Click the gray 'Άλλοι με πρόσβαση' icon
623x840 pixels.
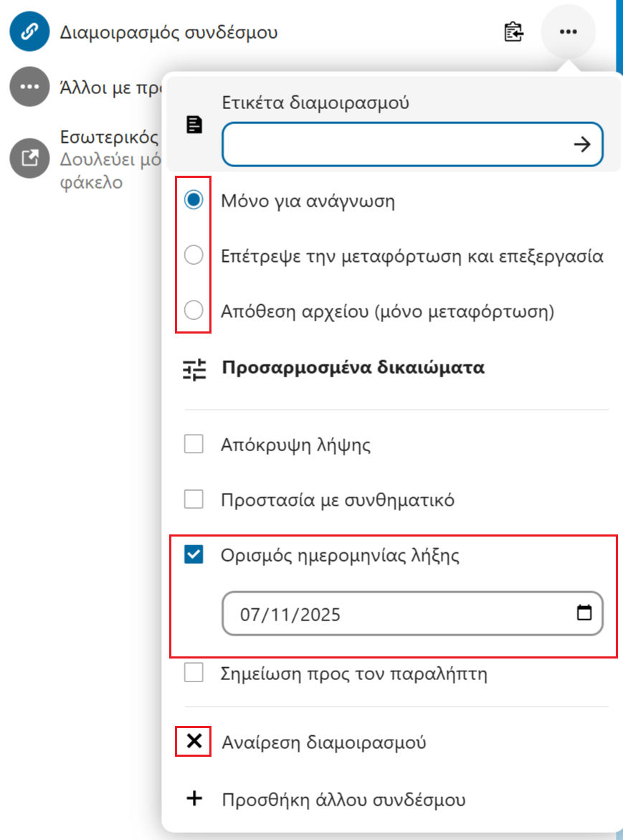29,87
